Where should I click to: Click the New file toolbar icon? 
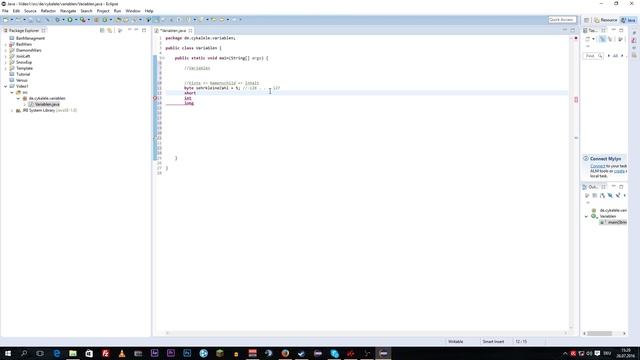click(x=5, y=20)
